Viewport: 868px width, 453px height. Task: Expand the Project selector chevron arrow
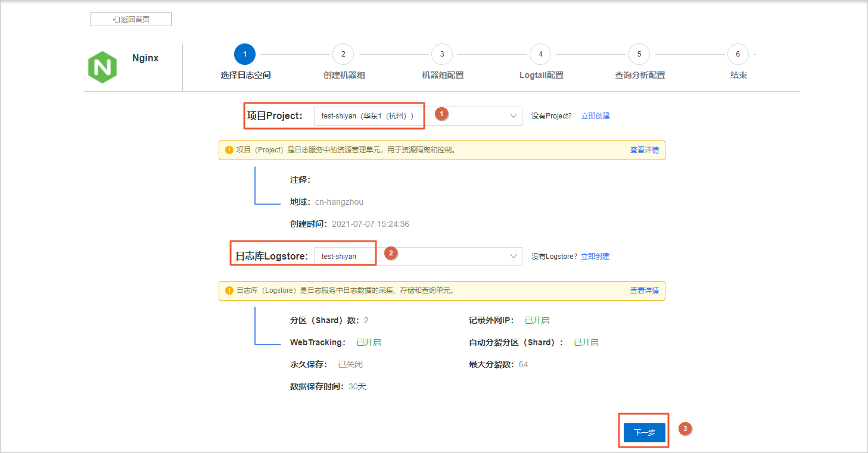(514, 116)
